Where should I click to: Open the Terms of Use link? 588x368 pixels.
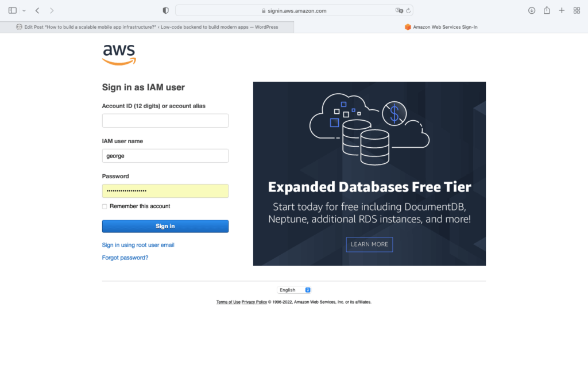click(x=229, y=302)
